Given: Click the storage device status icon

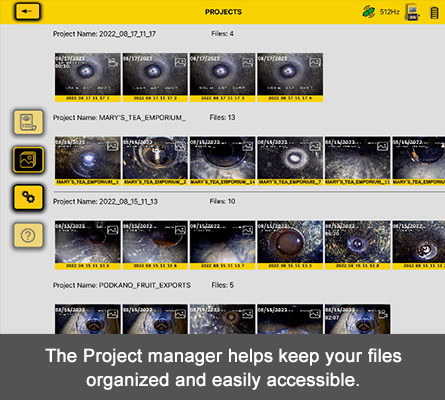Looking at the screenshot, I should click(x=412, y=12).
